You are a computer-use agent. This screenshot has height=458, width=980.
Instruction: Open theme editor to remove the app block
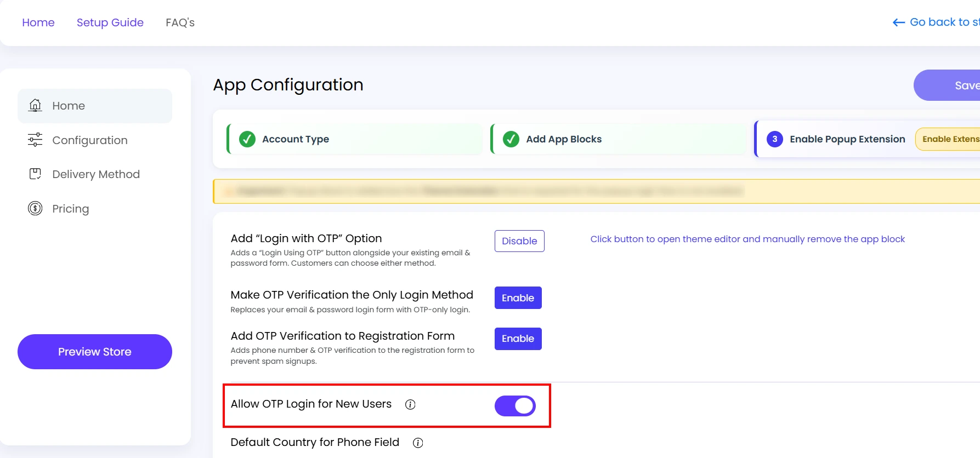[747, 239]
